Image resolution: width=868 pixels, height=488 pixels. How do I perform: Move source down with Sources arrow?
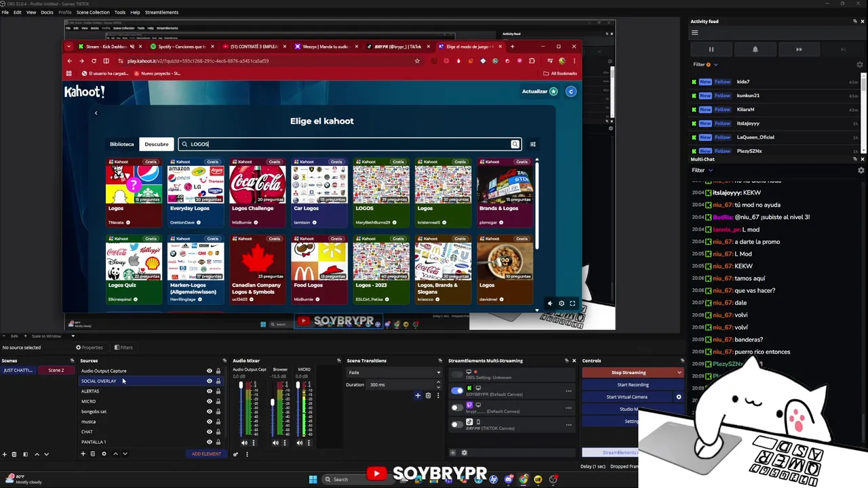click(125, 454)
